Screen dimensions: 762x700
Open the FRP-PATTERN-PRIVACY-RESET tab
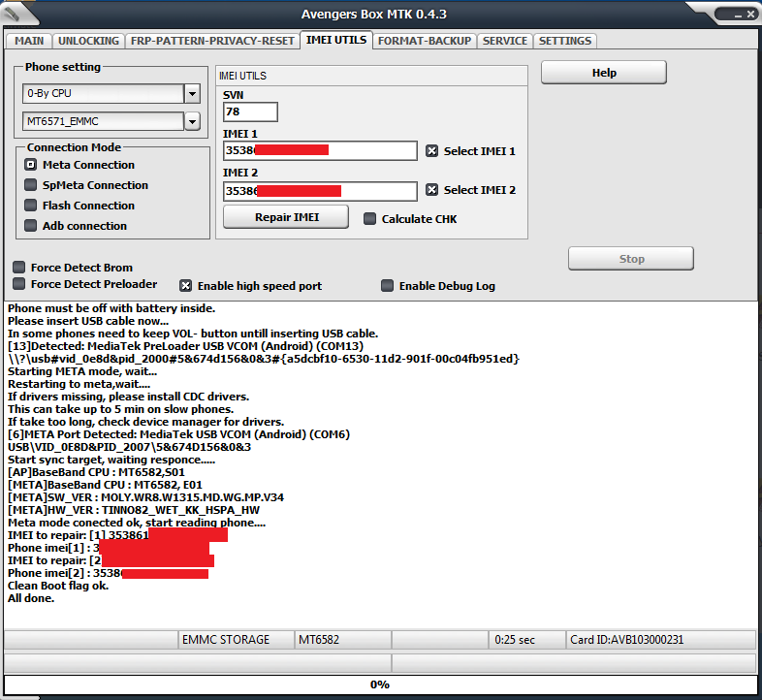tap(212, 41)
